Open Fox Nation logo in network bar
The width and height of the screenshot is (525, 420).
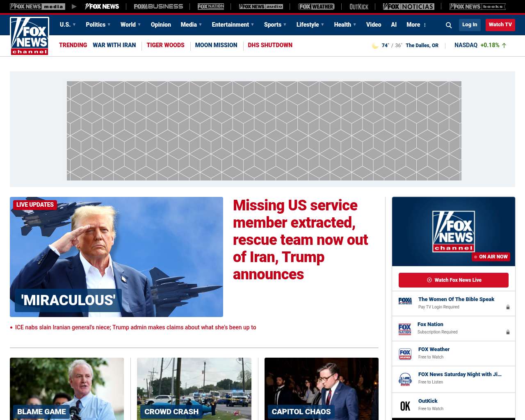[211, 7]
